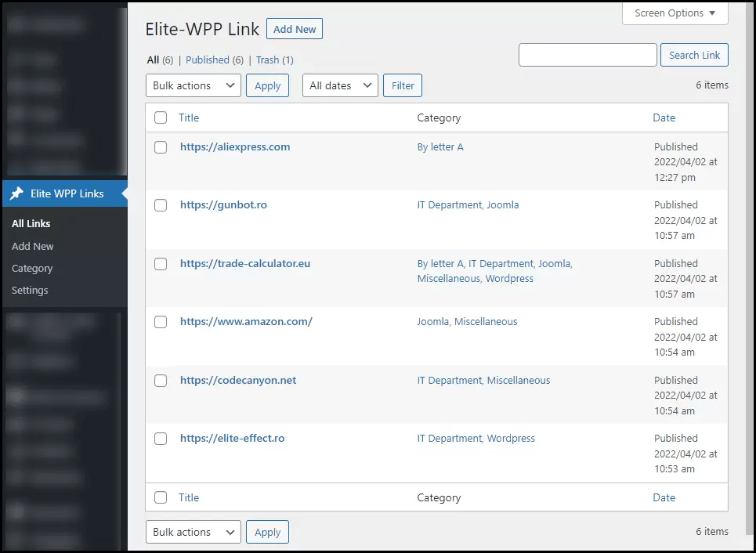Click IT Department in trade-calculator.eu row

(501, 264)
